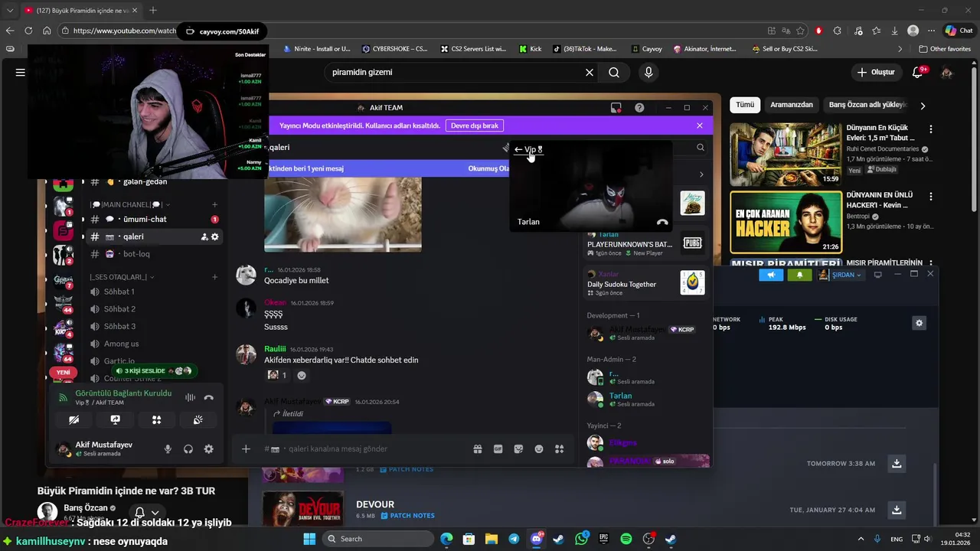This screenshot has width=980, height=551.
Task: Open Daily Sudoku Together activity card
Action: pyautogui.click(x=645, y=282)
